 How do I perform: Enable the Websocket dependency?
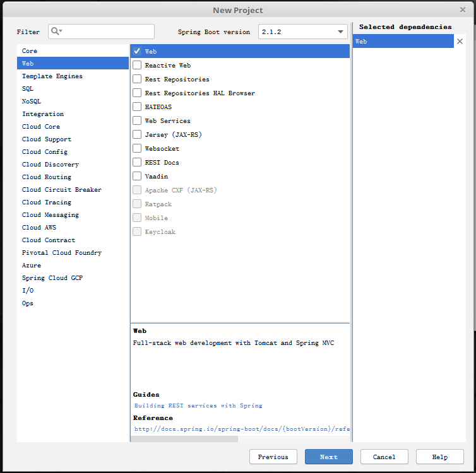(137, 148)
